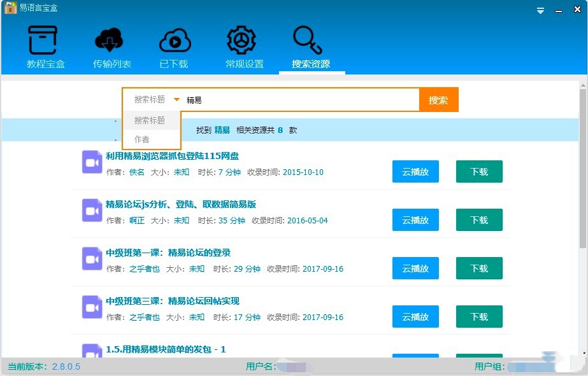Click video icon of 精易论坛js分析 entry

[x=92, y=211]
